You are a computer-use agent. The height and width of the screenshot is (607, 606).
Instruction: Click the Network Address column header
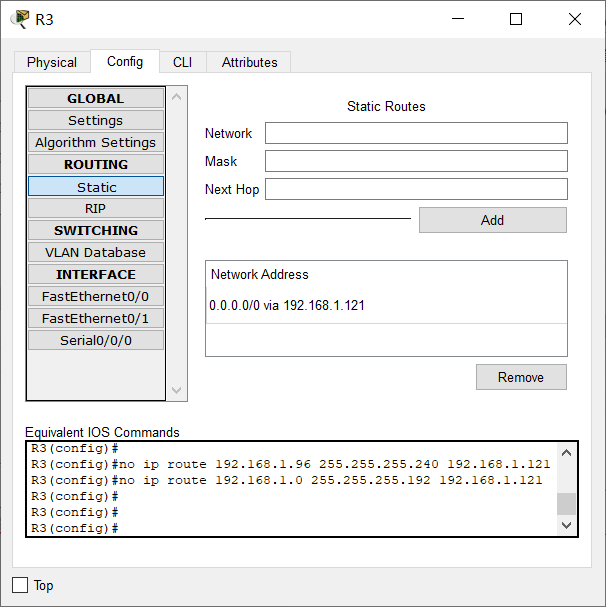point(259,274)
